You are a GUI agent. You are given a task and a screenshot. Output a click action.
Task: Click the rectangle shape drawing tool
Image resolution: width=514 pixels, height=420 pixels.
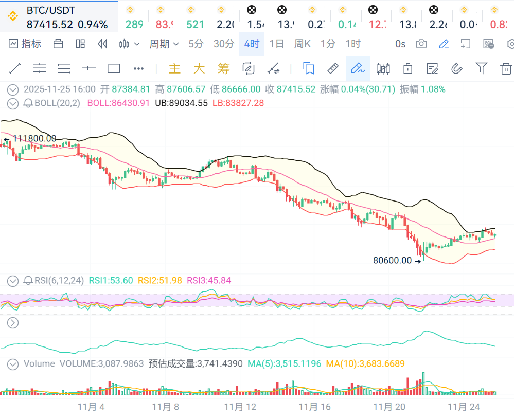[113, 68]
